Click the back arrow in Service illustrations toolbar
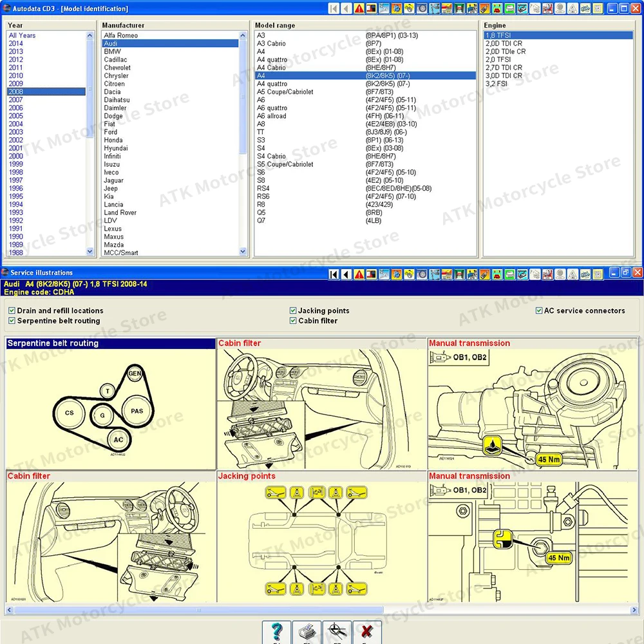 coord(346,274)
